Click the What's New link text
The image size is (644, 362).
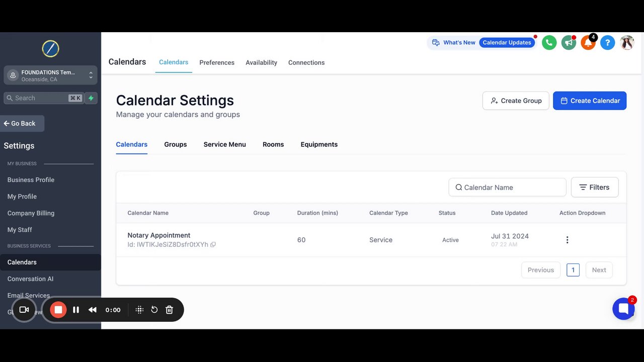click(459, 43)
